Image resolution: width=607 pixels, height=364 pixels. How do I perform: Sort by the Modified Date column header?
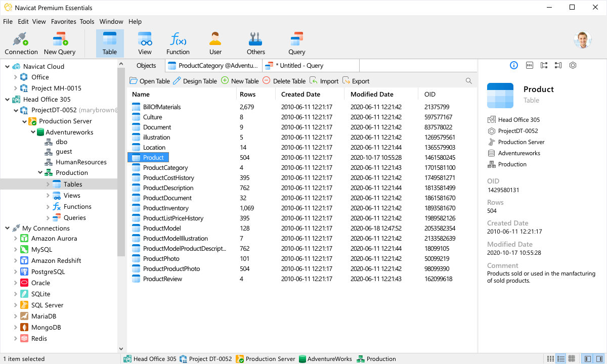[381, 95]
